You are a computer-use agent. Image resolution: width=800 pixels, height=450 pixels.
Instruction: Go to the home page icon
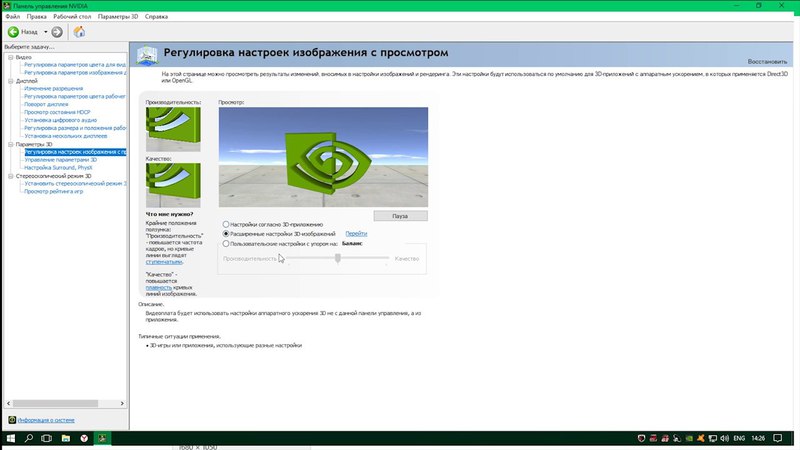point(79,32)
